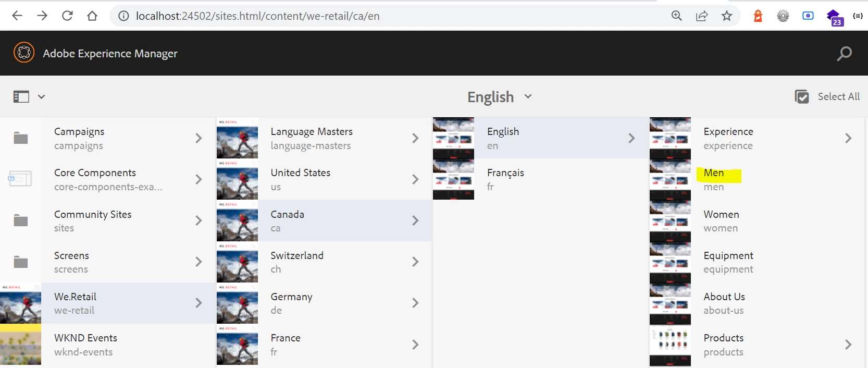Click the blue screen recorder extension icon
The image size is (868, 368).
click(x=808, y=16)
